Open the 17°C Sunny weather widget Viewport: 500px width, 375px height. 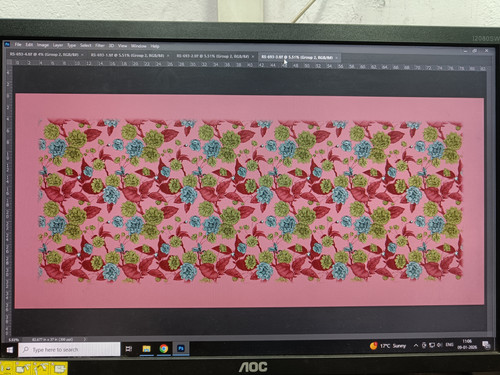(388, 346)
